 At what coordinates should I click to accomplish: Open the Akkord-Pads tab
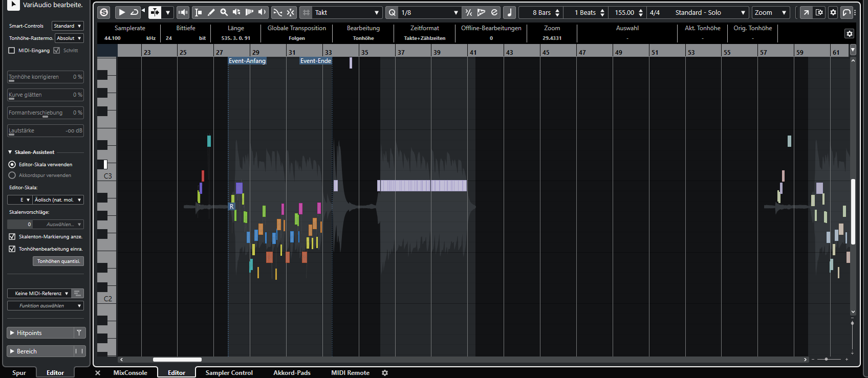point(292,372)
